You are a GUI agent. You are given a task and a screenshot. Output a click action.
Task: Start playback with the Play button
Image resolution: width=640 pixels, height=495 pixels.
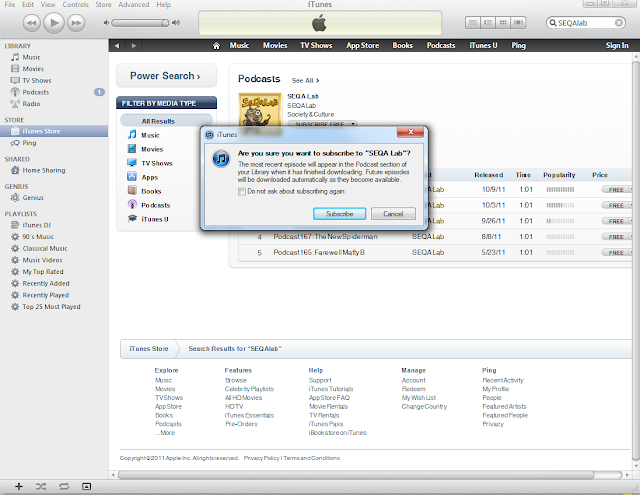[53, 23]
